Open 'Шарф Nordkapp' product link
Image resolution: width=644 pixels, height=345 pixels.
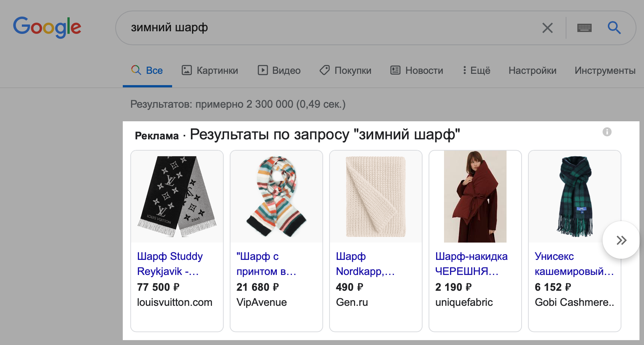tap(365, 264)
